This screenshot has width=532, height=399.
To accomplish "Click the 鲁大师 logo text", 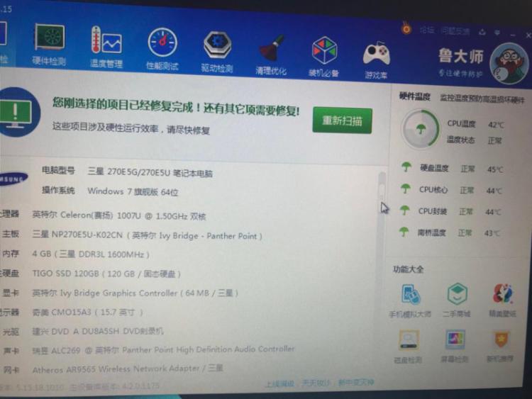I will click(461, 56).
